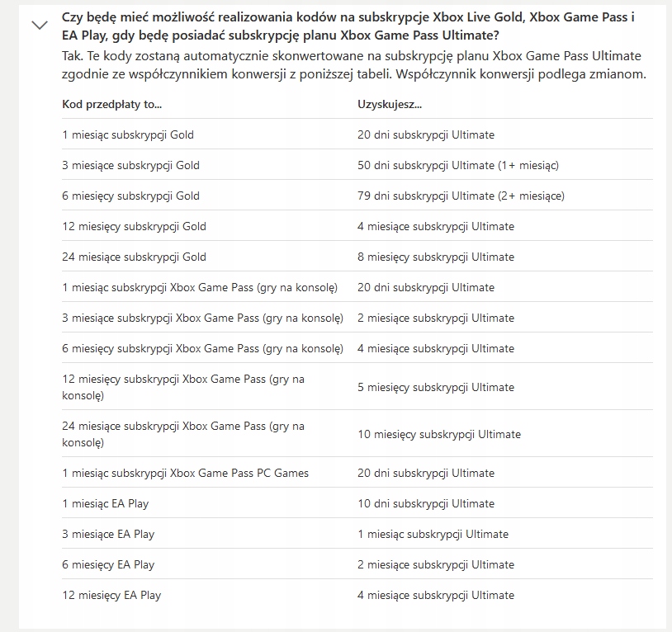Image resolution: width=672 pixels, height=632 pixels.
Task: Click the "12 miesięcy subskrypcji Gold" entry
Action: 134,226
